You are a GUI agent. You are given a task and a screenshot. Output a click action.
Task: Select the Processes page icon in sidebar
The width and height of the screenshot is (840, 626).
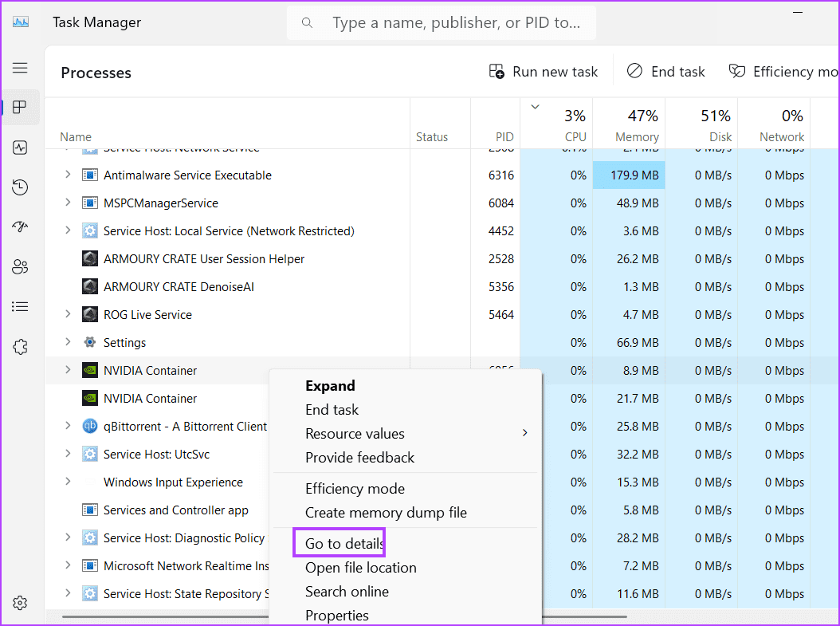pyautogui.click(x=20, y=107)
